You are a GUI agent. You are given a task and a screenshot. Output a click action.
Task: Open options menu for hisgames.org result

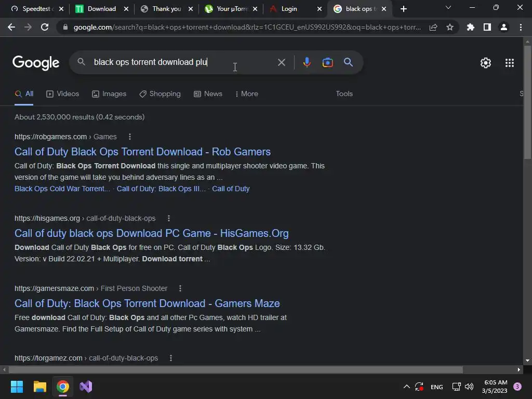point(169,218)
